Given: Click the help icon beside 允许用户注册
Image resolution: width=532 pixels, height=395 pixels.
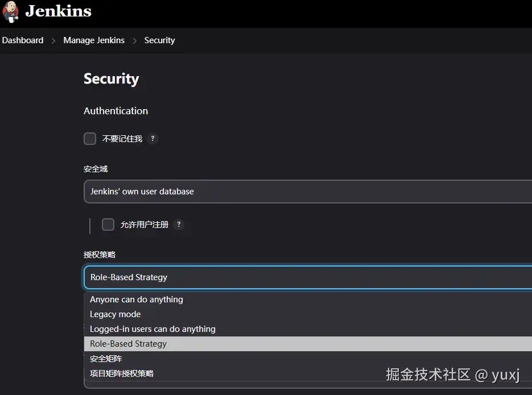Looking at the screenshot, I should coord(179,224).
